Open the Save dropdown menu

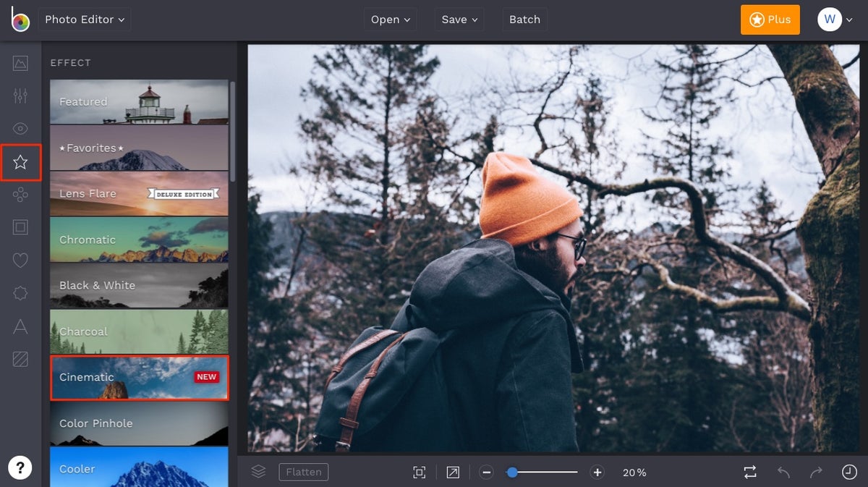(459, 20)
